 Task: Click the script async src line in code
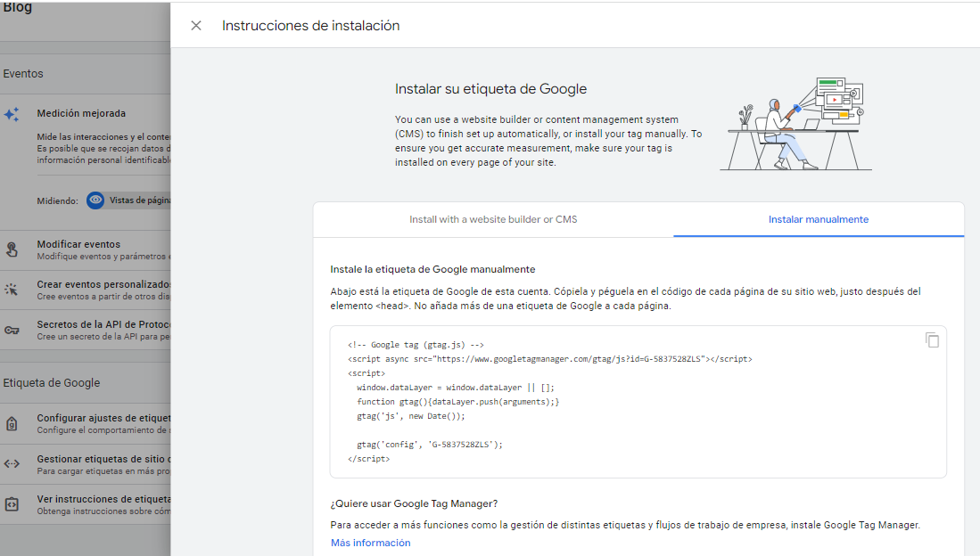pyautogui.click(x=550, y=359)
